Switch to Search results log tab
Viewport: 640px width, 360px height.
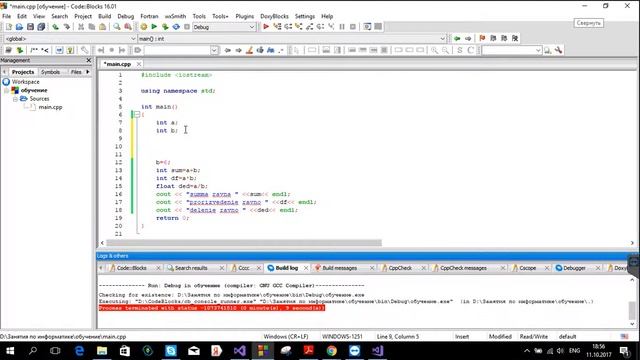click(x=191, y=268)
